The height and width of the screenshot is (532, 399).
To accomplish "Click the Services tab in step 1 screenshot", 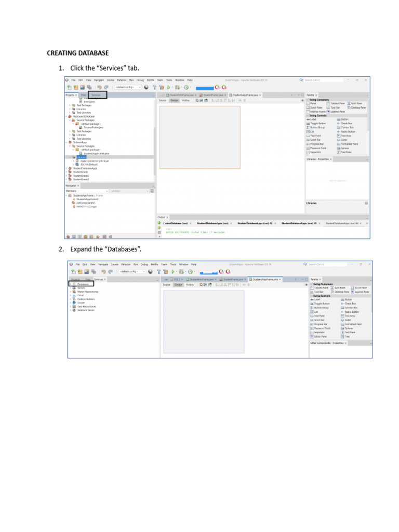I will [x=96, y=96].
